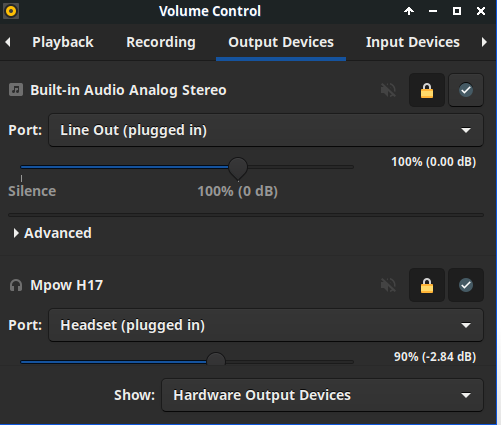The image size is (501, 425).
Task: Click the Silence mark label
Action: pos(32,191)
